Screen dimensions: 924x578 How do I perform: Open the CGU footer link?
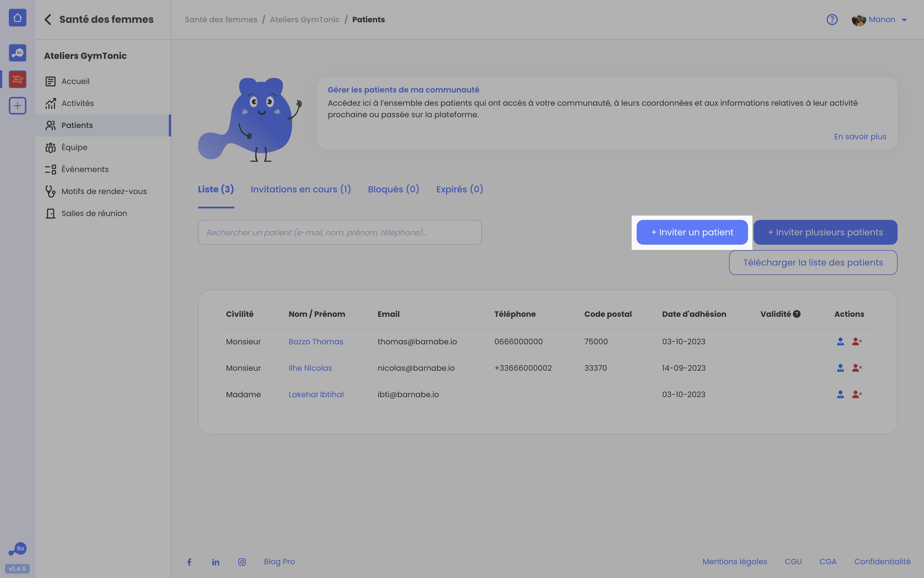point(793,561)
